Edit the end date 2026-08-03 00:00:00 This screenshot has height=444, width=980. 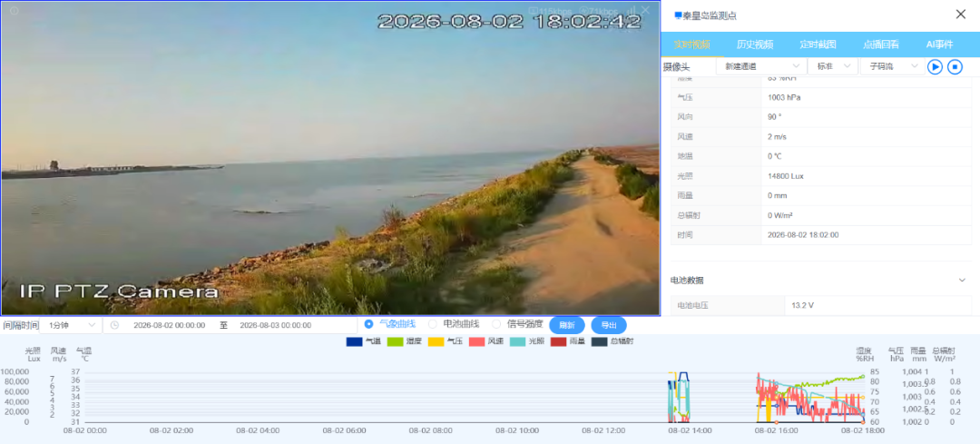pos(276,325)
